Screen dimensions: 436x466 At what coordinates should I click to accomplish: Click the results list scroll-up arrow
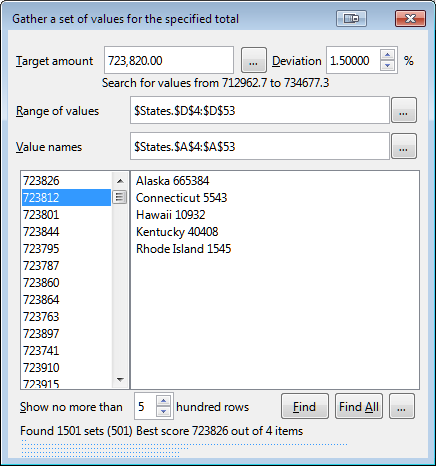120,181
